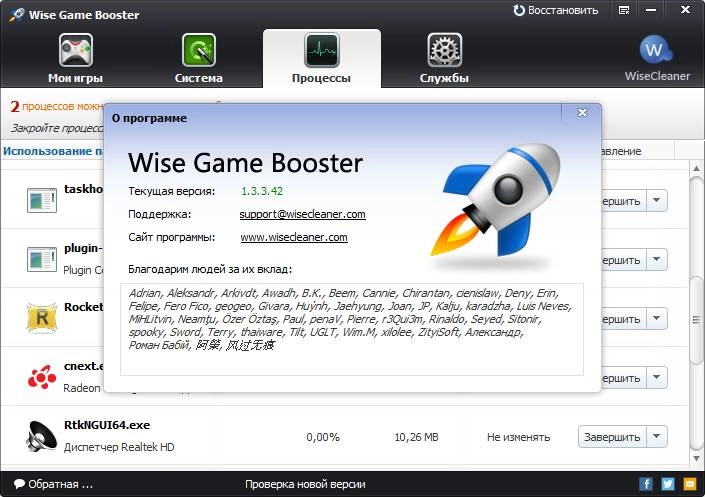Open the title bar menu icon

(x=624, y=10)
